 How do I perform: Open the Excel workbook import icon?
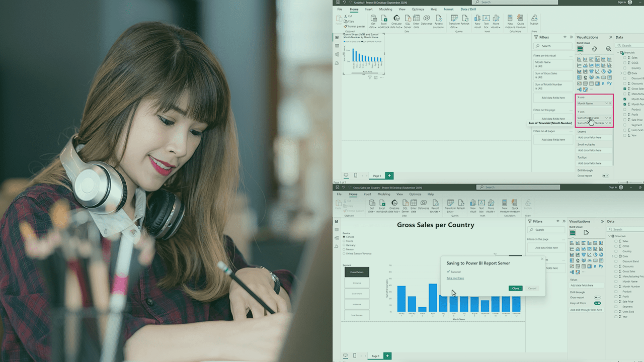pyautogui.click(x=384, y=19)
